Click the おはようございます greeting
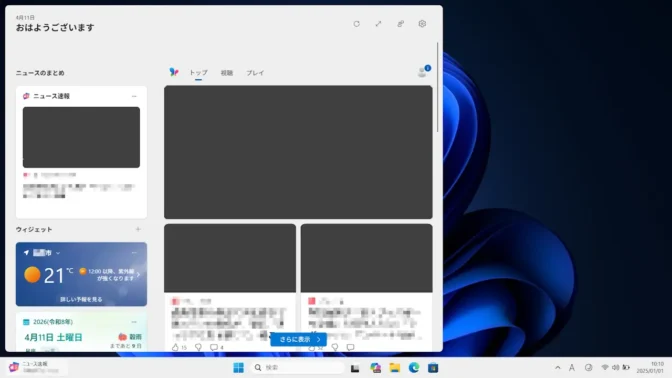 55,27
